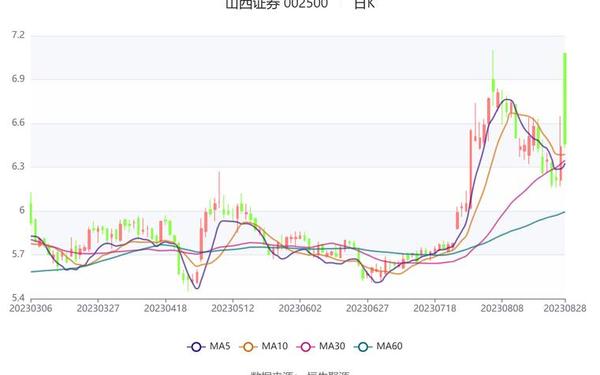
Task: Click the 20230418 date axis label
Action: (165, 308)
